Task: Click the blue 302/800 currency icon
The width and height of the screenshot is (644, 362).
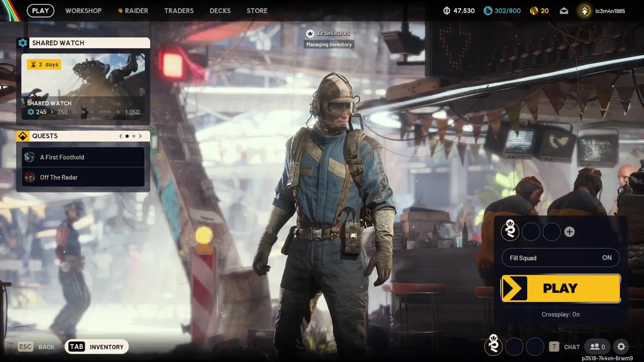Action: click(x=488, y=11)
